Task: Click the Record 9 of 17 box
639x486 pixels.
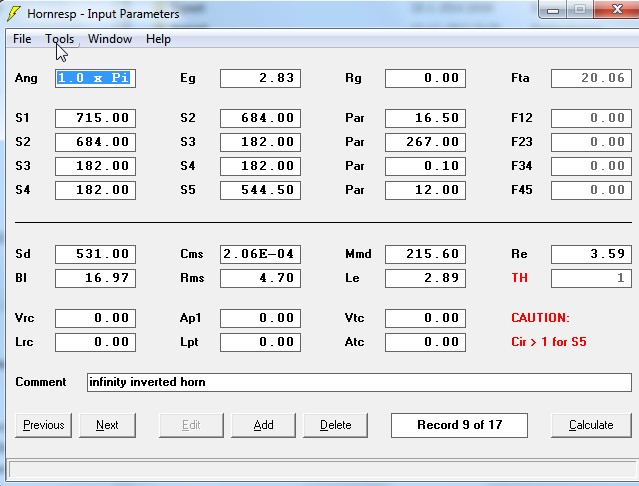Action: pyautogui.click(x=459, y=425)
